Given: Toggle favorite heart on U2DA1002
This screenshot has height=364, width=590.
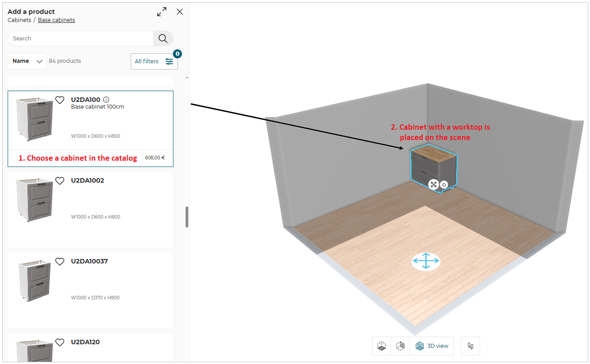Looking at the screenshot, I should (60, 181).
